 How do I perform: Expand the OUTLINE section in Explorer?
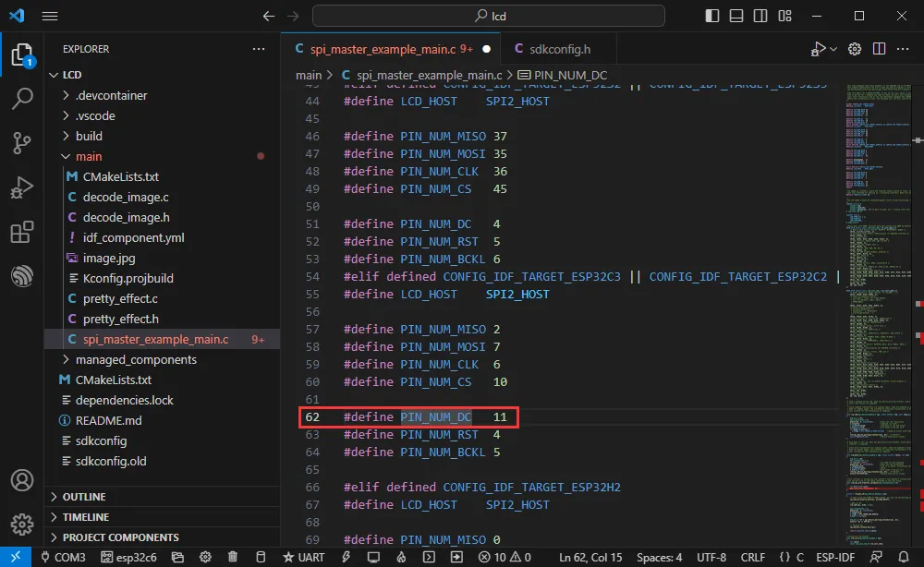83,497
